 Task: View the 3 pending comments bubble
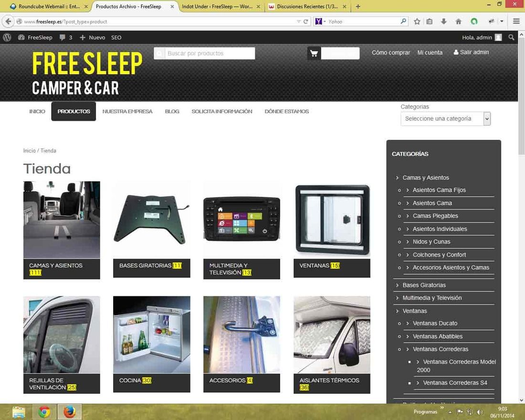66,38
